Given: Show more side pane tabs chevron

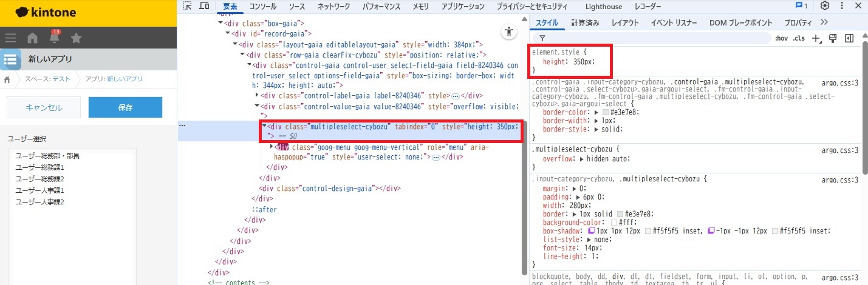Looking at the screenshot, I should [x=824, y=22].
